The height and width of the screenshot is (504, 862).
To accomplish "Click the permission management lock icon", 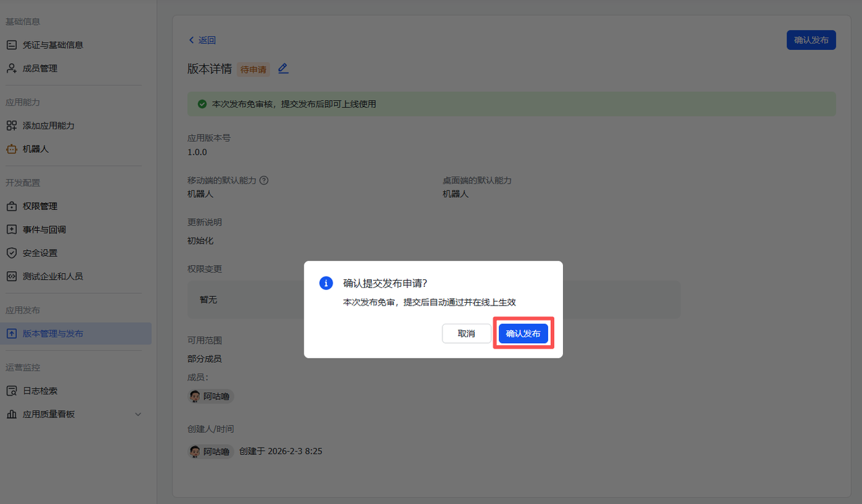I will (x=11, y=207).
